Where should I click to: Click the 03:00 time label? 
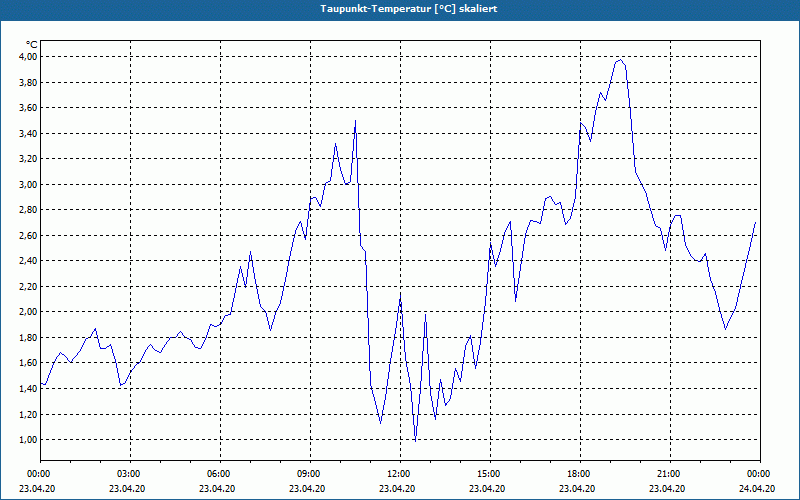130,474
